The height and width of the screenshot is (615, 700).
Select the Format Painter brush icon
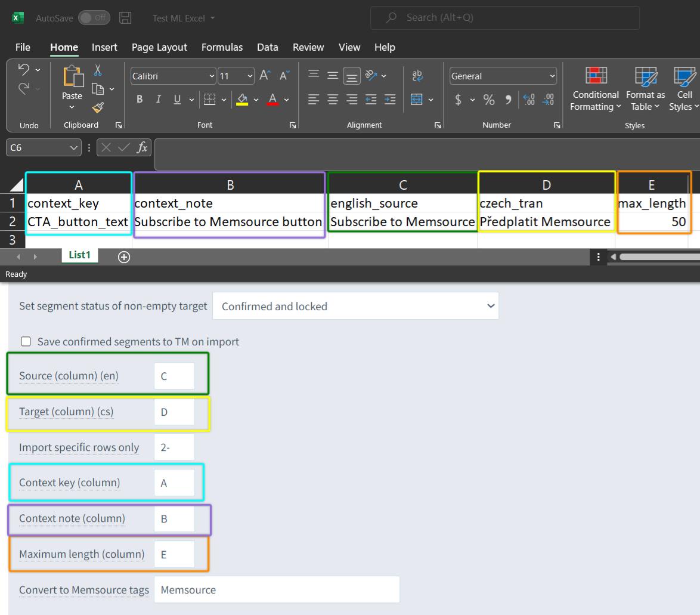tap(98, 107)
